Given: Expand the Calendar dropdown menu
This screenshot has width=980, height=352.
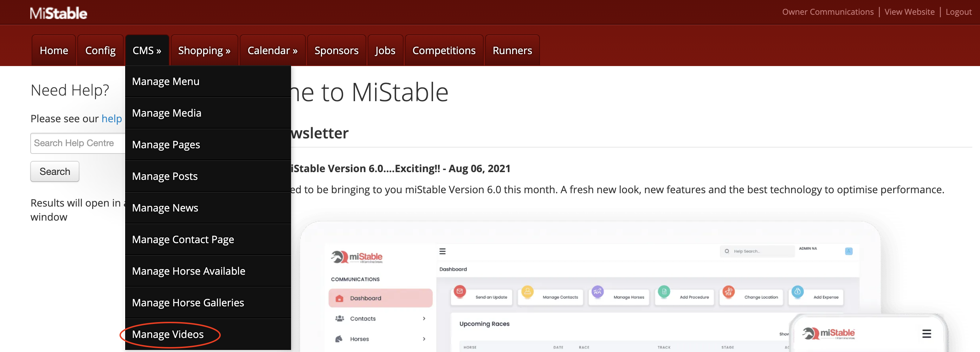Looking at the screenshot, I should coord(272,51).
